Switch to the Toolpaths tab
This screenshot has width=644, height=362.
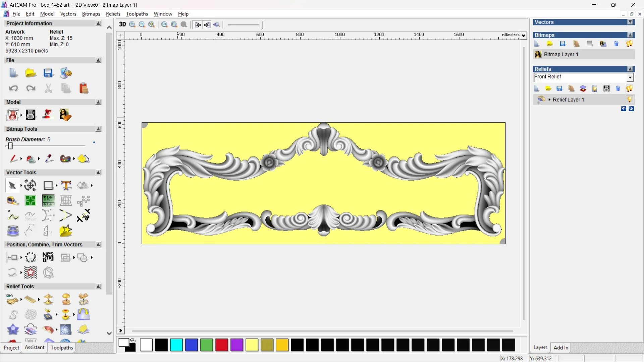(62, 348)
